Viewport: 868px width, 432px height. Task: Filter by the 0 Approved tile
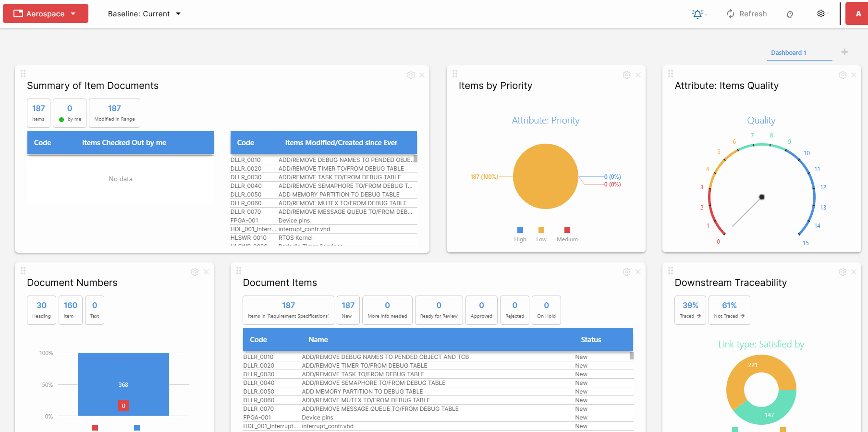coord(481,310)
